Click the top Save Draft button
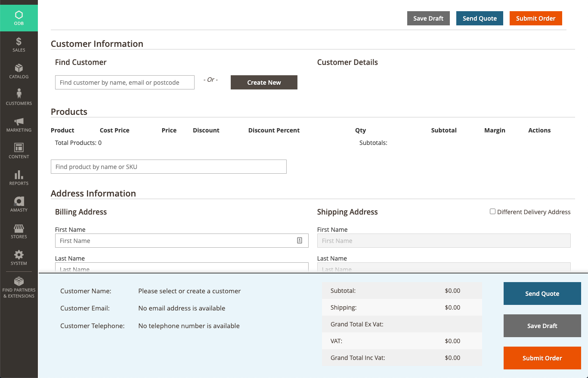This screenshot has width=588, height=378. pyautogui.click(x=428, y=18)
